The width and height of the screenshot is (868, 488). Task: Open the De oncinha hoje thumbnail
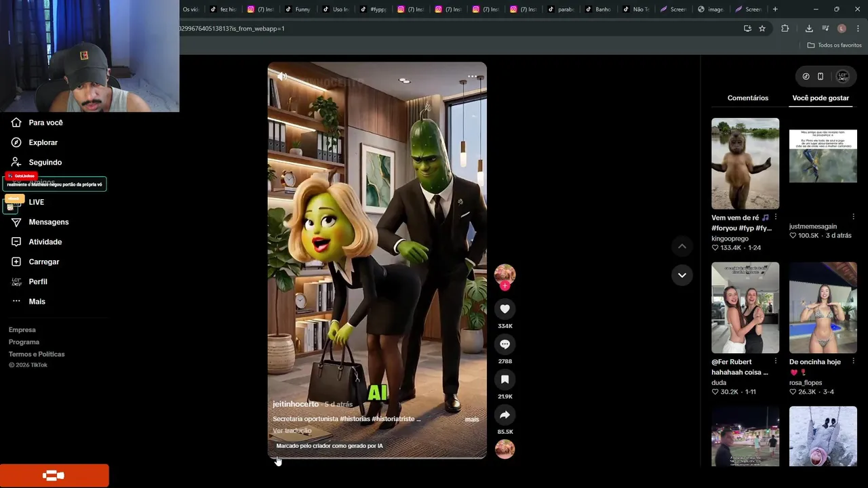tap(823, 308)
